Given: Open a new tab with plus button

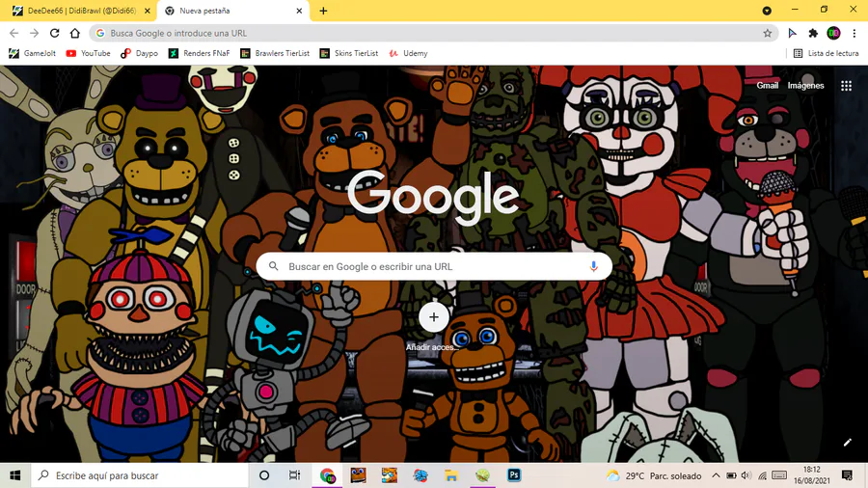Looking at the screenshot, I should coord(323,11).
